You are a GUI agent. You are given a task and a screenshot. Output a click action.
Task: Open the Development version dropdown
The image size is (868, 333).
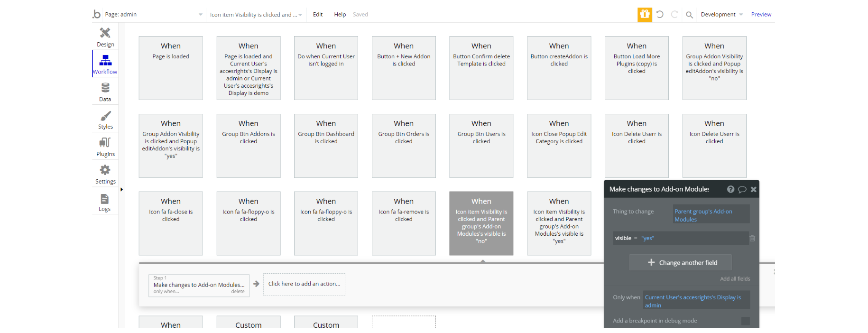(x=721, y=15)
